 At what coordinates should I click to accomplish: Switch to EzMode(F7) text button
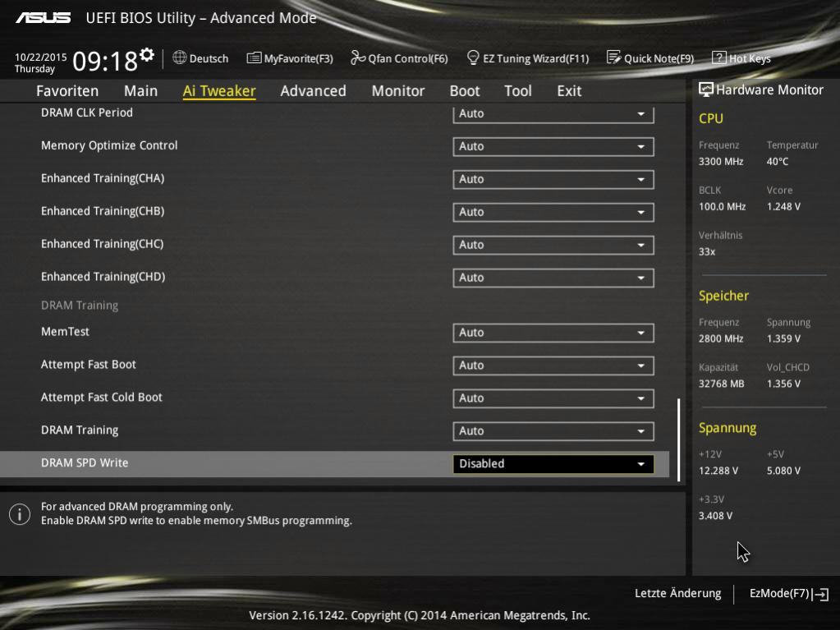(779, 594)
